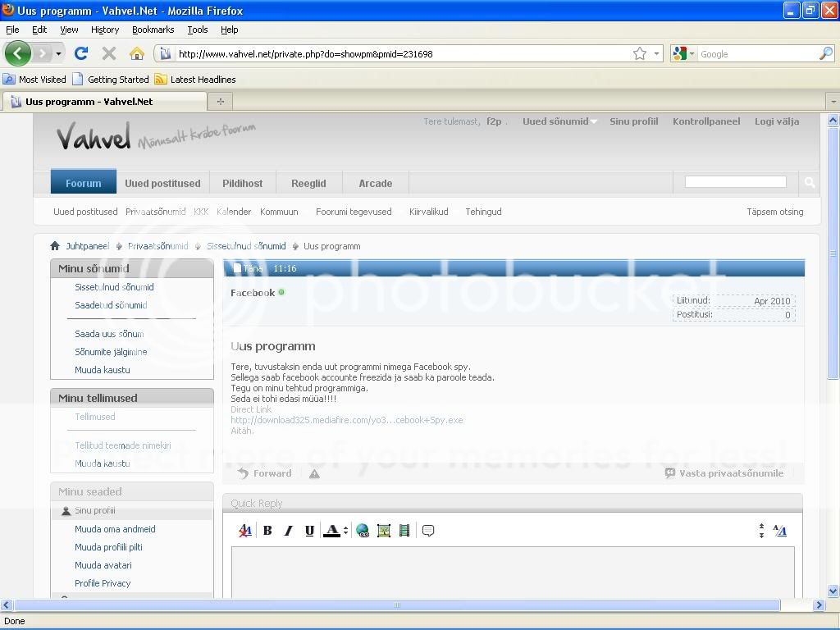Click the Wrap Quote speech bubble icon
Screen dimensions: 840x630
(427, 531)
